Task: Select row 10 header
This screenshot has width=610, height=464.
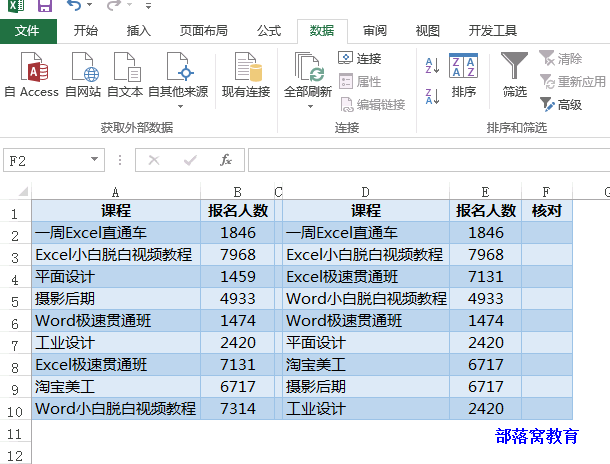Action: point(15,411)
